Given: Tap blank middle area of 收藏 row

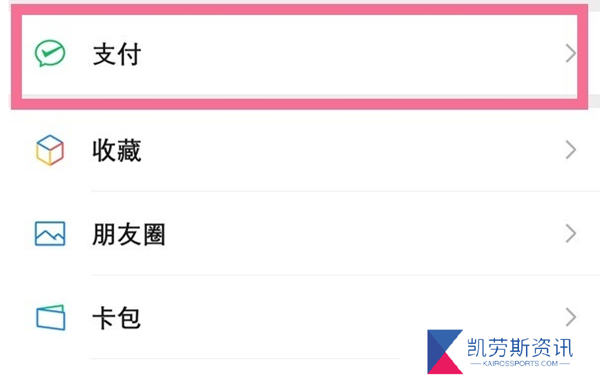Looking at the screenshot, I should click(344, 150).
